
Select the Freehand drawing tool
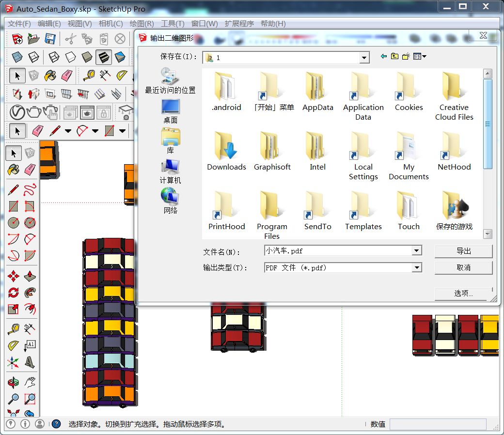tap(30, 189)
